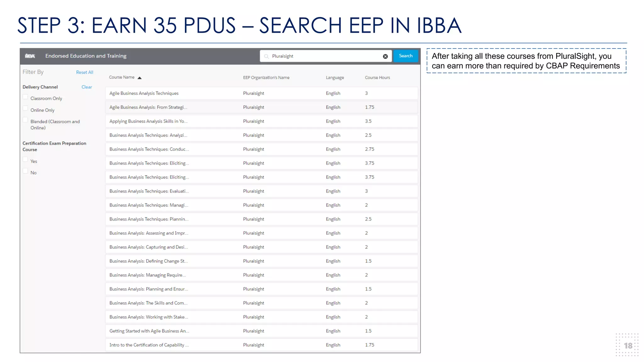Open Applying Business Analysis Skills in Yo... row
Viewport: 644px width, 362px height.
(x=262, y=121)
